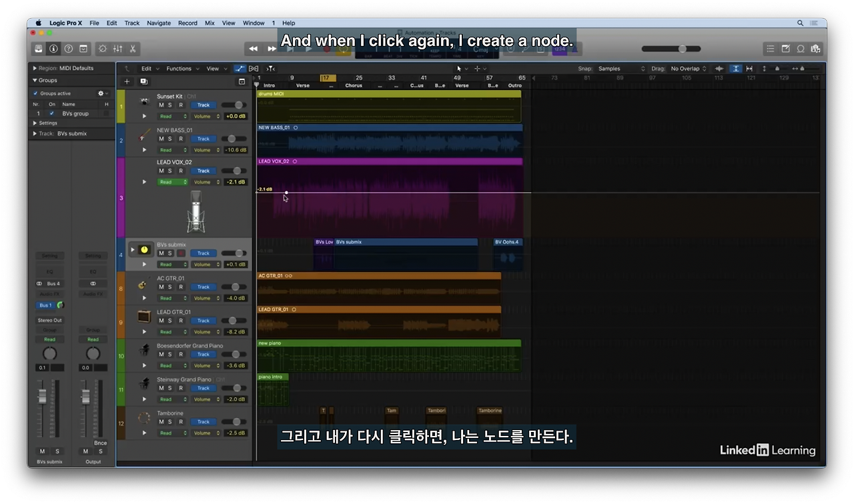Click the Boesendorfer Grand Piano icon
This screenshot has width=854, height=504.
coord(144,351)
